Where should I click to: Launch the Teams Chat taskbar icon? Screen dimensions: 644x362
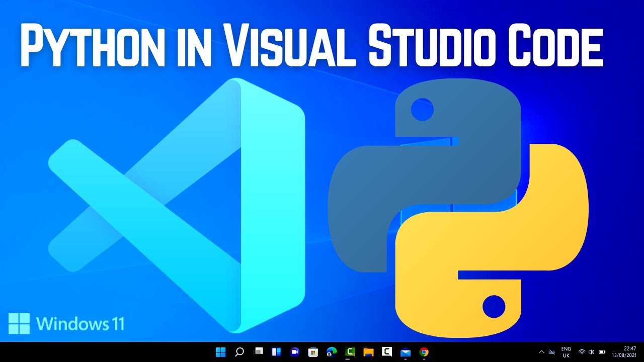295,352
